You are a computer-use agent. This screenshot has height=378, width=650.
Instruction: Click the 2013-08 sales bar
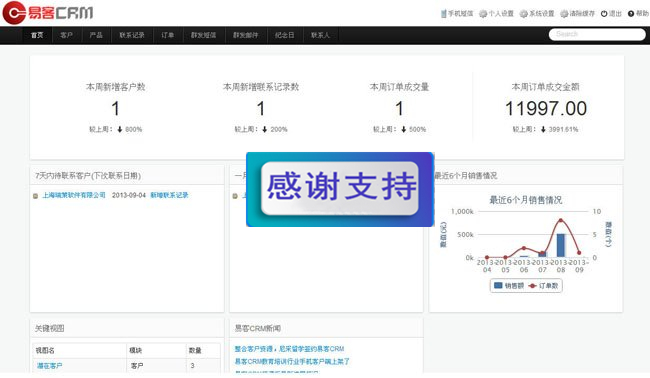(561, 245)
